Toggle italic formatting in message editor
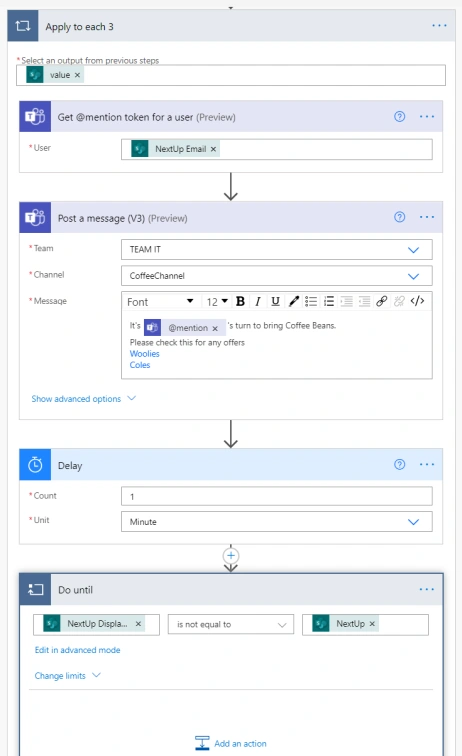This screenshot has height=756, width=462. (x=258, y=301)
